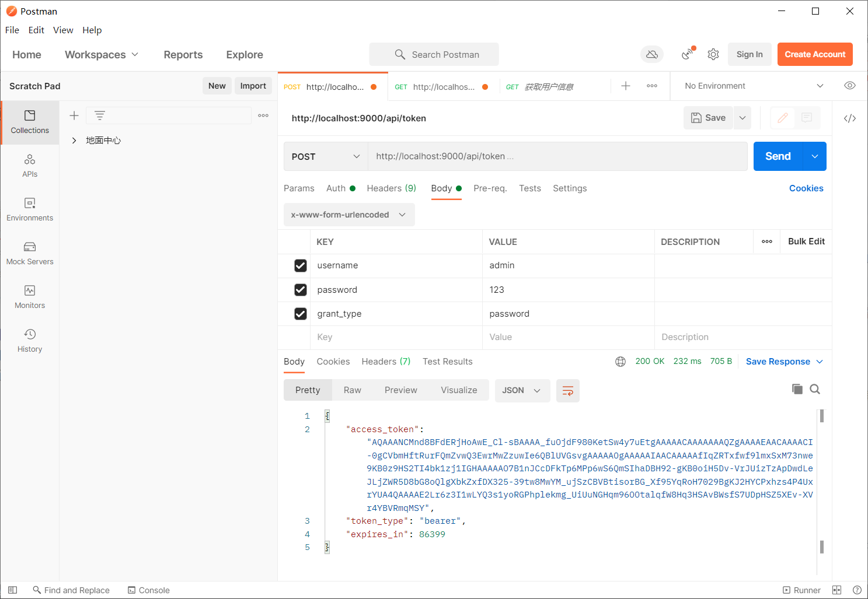Open the Send options dropdown arrow
Screen dimensions: 868x599
click(815, 156)
